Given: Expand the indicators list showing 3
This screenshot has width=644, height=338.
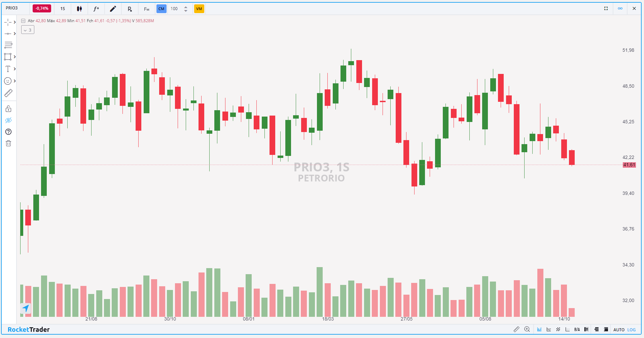Looking at the screenshot, I should tap(28, 30).
